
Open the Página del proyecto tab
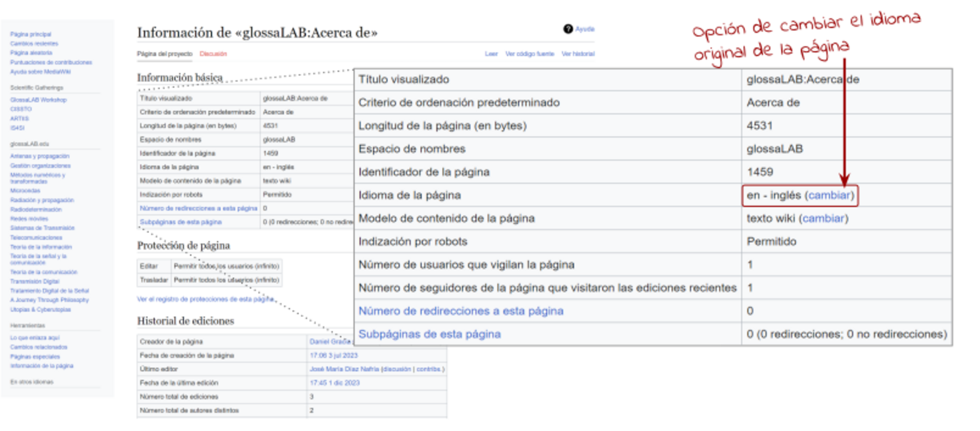[x=165, y=54]
